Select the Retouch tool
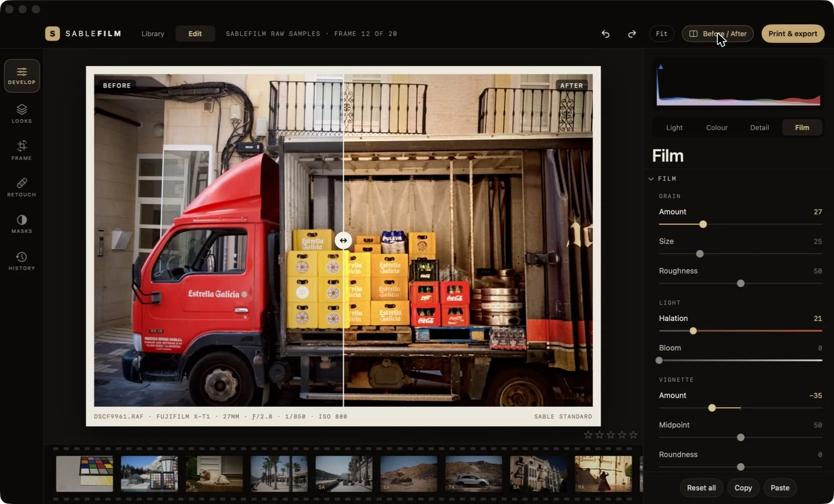The image size is (834, 504). point(22,187)
